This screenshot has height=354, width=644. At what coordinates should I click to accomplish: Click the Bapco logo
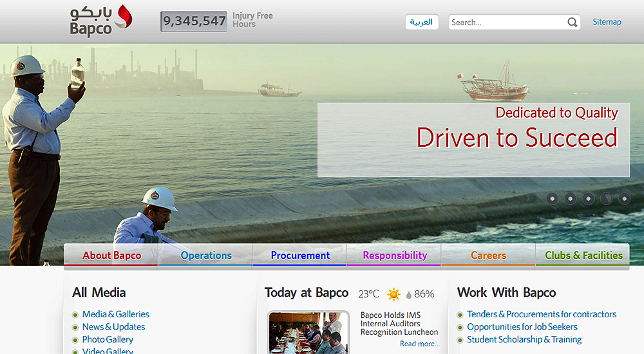(x=101, y=21)
